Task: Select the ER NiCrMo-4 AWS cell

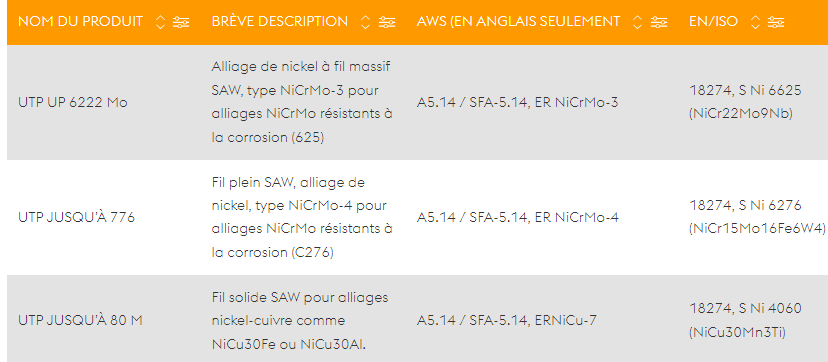Action: click(518, 217)
